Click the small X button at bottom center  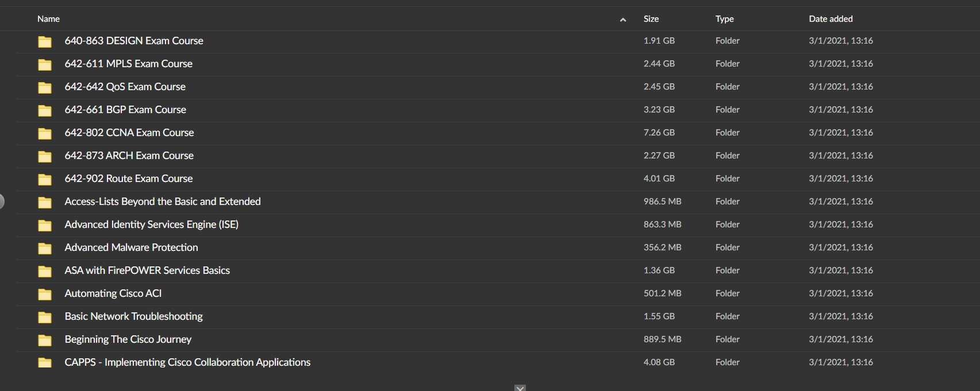(520, 388)
